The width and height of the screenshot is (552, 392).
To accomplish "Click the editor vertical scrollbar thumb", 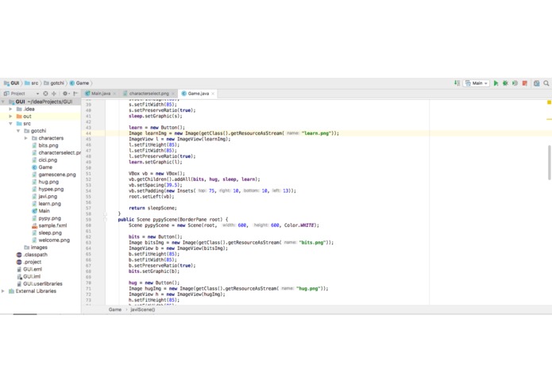I will [x=549, y=163].
